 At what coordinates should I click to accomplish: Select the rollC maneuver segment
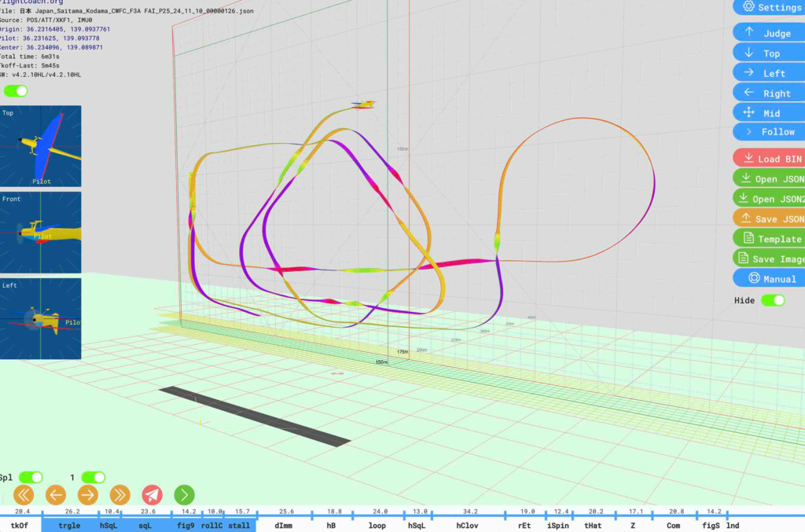coord(212,525)
